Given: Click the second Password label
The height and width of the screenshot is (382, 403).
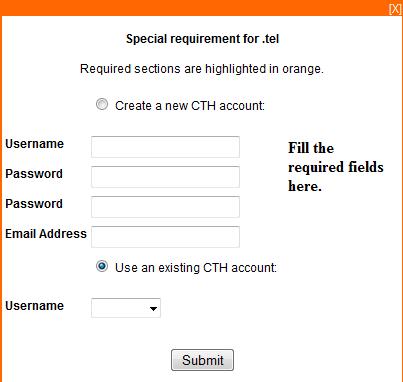Looking at the screenshot, I should [x=34, y=204].
